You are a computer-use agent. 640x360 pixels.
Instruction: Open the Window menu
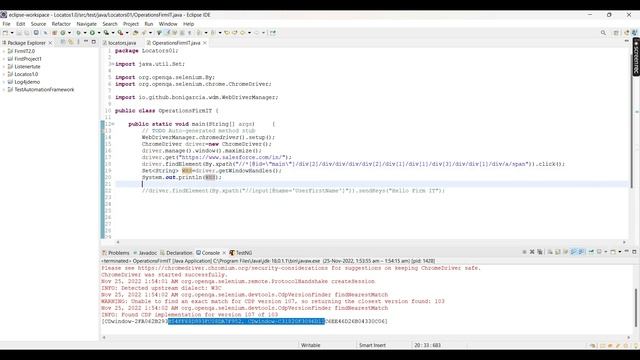point(168,24)
